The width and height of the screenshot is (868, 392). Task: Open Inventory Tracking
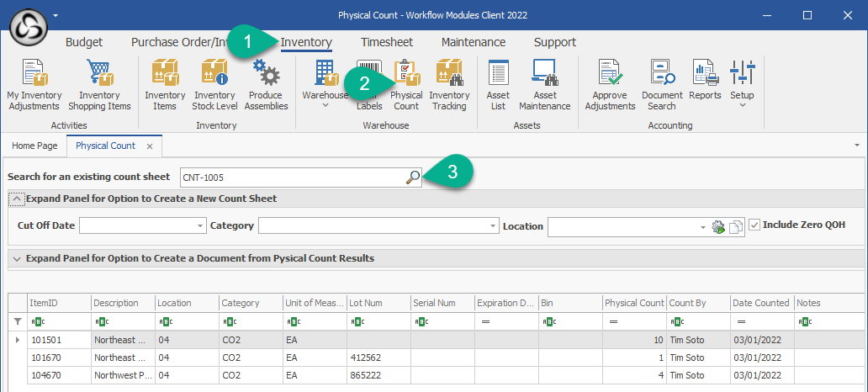tap(449, 85)
